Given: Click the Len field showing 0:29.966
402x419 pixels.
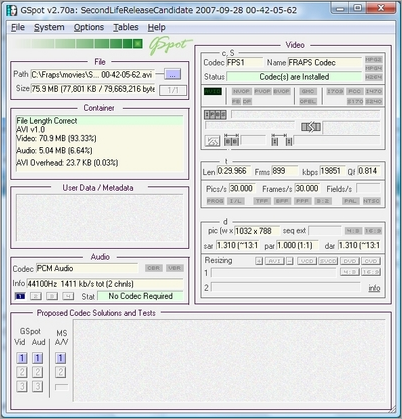Looking at the screenshot, I should tap(234, 171).
